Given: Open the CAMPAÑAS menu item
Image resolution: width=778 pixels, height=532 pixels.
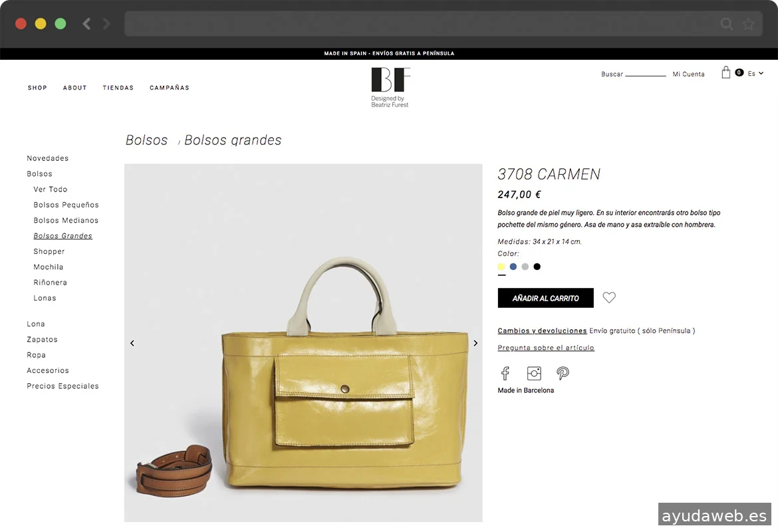Looking at the screenshot, I should coord(169,88).
